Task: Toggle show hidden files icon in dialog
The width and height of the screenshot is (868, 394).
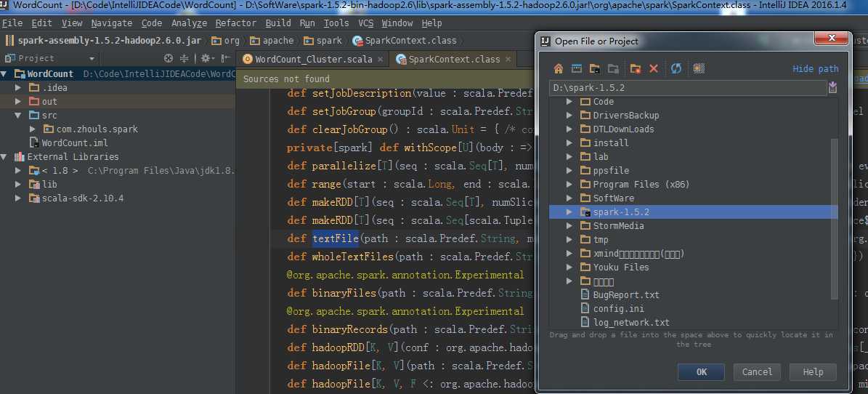Action: click(x=699, y=69)
